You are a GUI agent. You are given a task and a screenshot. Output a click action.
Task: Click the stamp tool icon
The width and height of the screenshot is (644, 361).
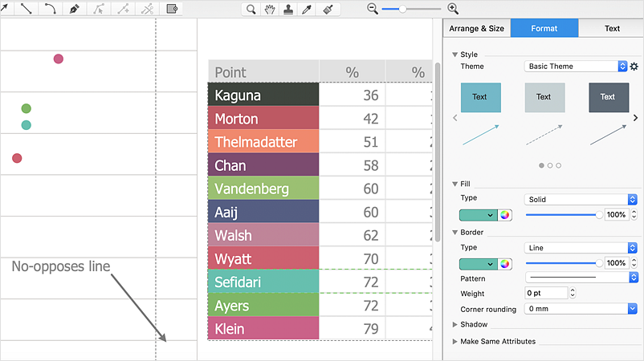(288, 9)
